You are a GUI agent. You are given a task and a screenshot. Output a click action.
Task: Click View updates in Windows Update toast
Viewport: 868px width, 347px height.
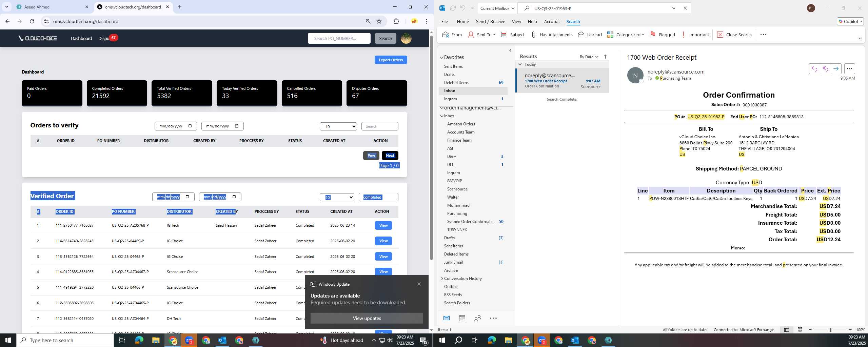367,318
